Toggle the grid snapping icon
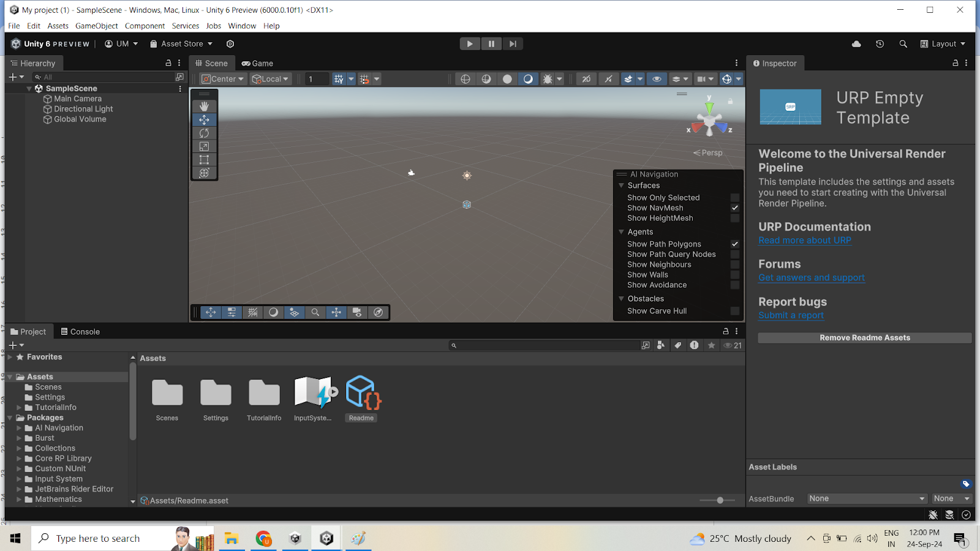The width and height of the screenshot is (980, 551). click(x=364, y=79)
